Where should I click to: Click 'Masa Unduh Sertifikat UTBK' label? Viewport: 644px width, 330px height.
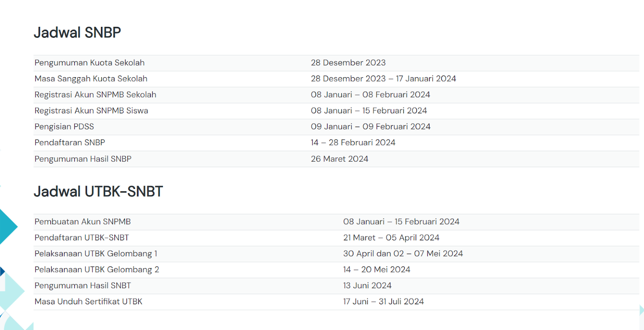coord(89,301)
